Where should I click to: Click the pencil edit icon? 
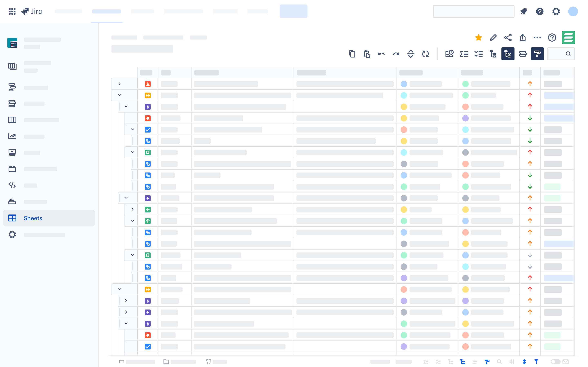click(x=493, y=38)
